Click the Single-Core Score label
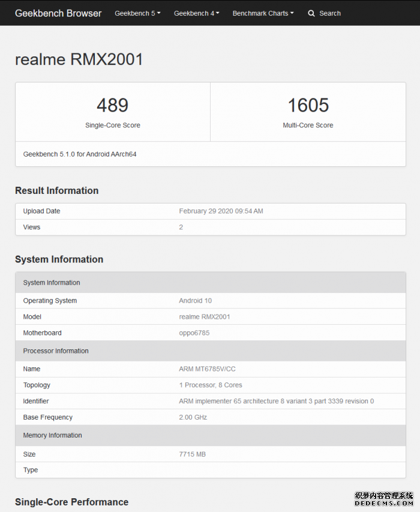The height and width of the screenshot is (512, 420). [x=113, y=125]
